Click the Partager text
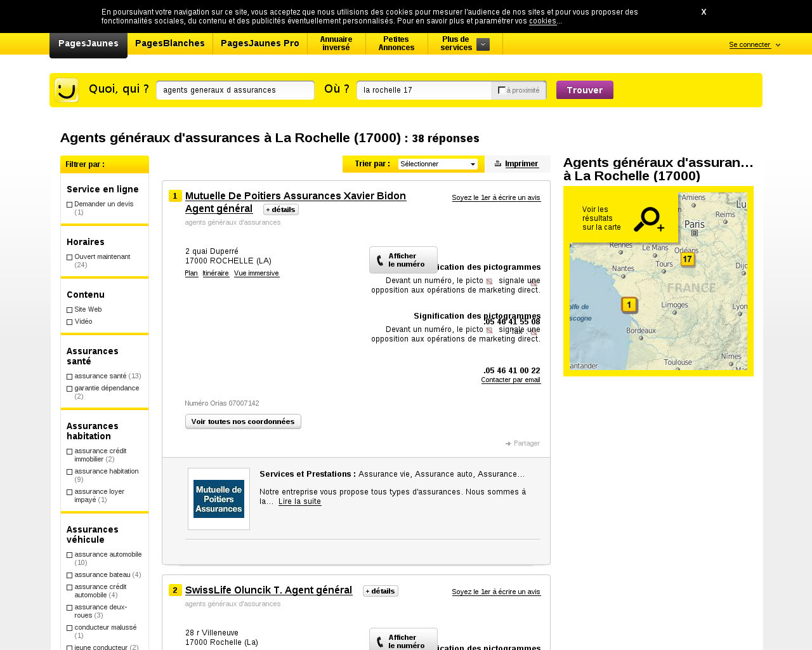 coord(527,444)
